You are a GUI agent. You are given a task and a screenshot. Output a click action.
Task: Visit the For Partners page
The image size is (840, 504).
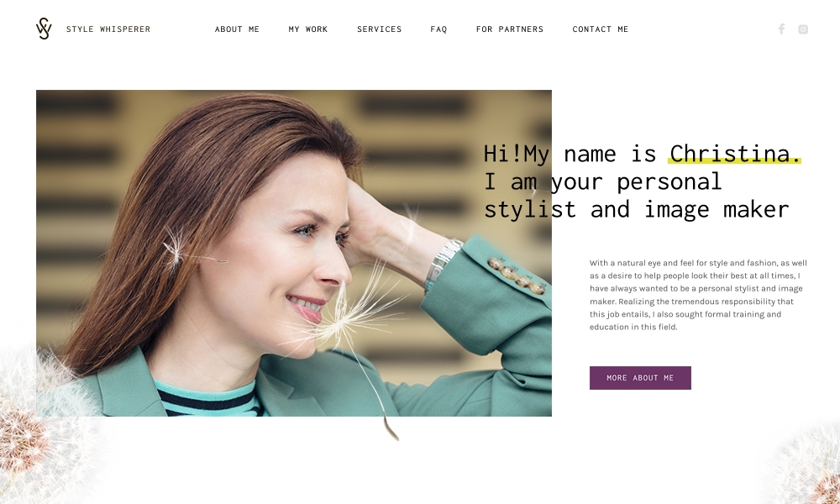[510, 29]
